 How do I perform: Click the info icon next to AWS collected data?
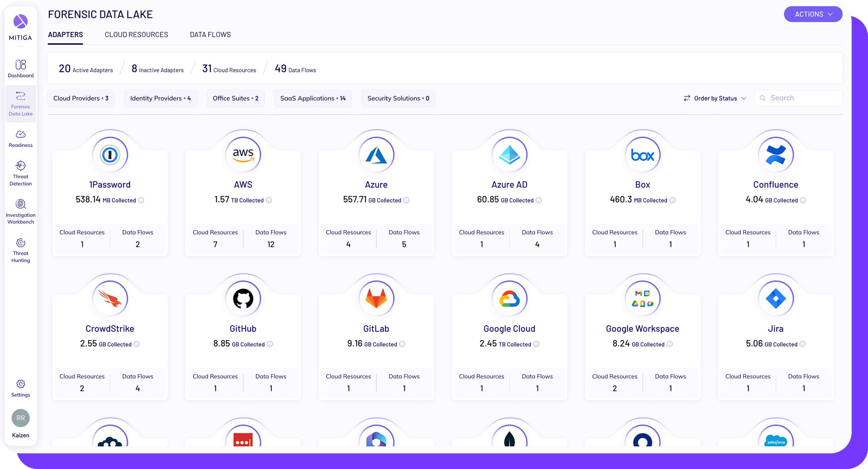tap(269, 200)
